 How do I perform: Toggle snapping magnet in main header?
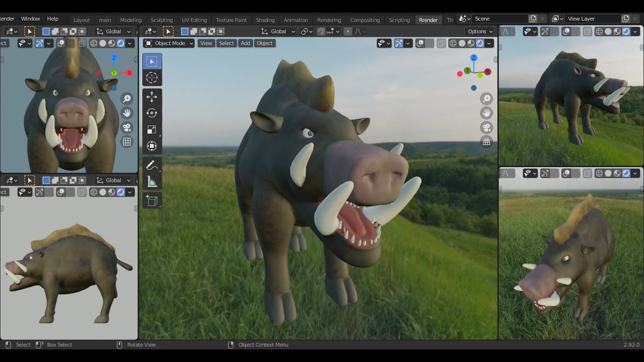(x=321, y=31)
